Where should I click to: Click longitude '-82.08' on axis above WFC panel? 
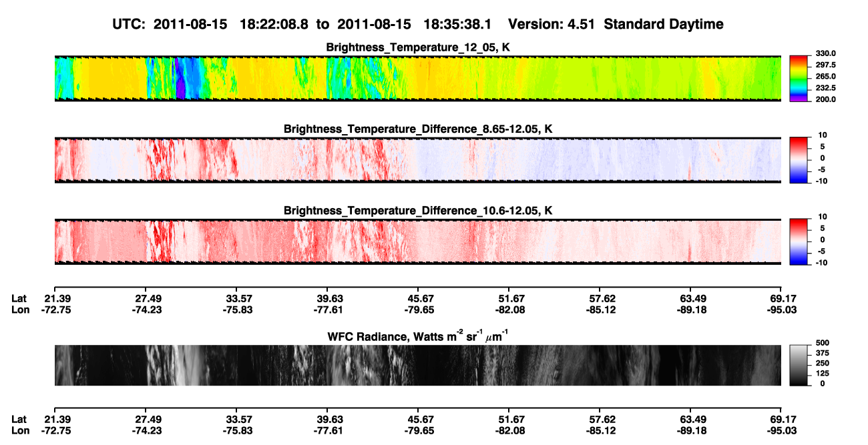tap(509, 309)
